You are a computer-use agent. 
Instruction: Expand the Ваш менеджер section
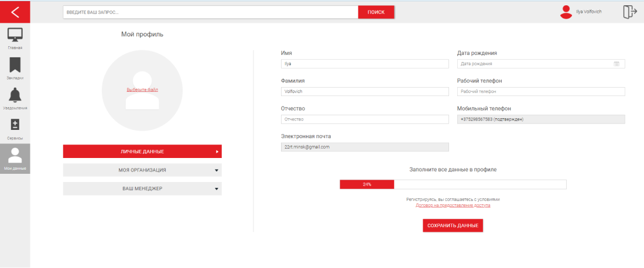pos(142,189)
